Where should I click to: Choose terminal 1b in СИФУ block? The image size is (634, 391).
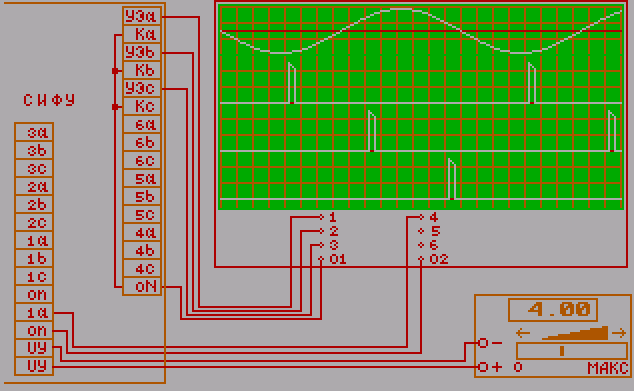tap(34, 258)
